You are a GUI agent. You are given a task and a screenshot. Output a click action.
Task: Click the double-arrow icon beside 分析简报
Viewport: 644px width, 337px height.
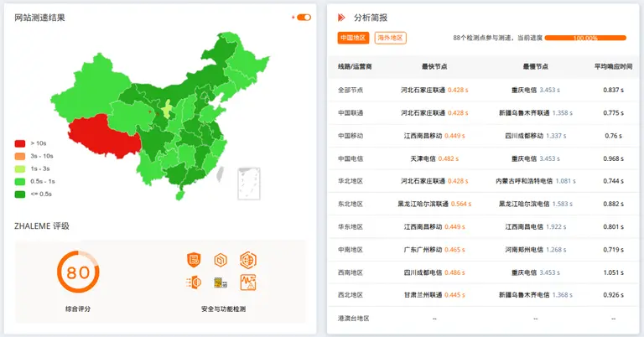[341, 18]
